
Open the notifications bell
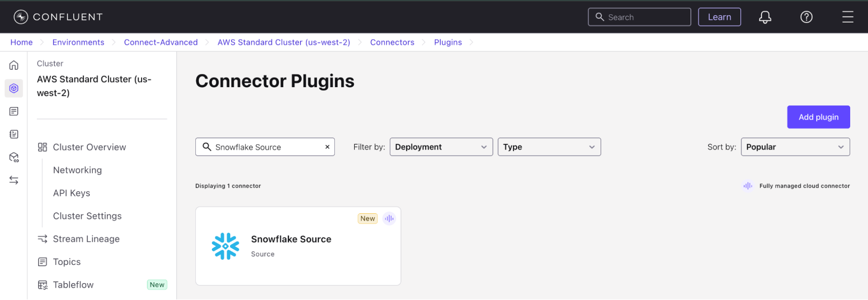point(765,17)
